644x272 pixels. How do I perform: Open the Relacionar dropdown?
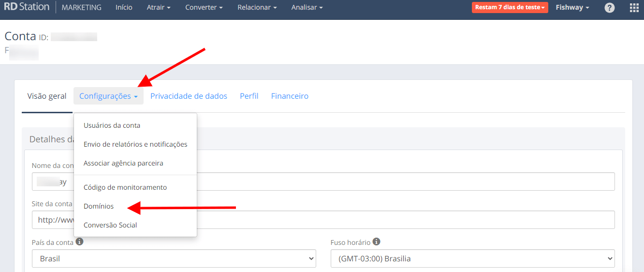coord(257,8)
